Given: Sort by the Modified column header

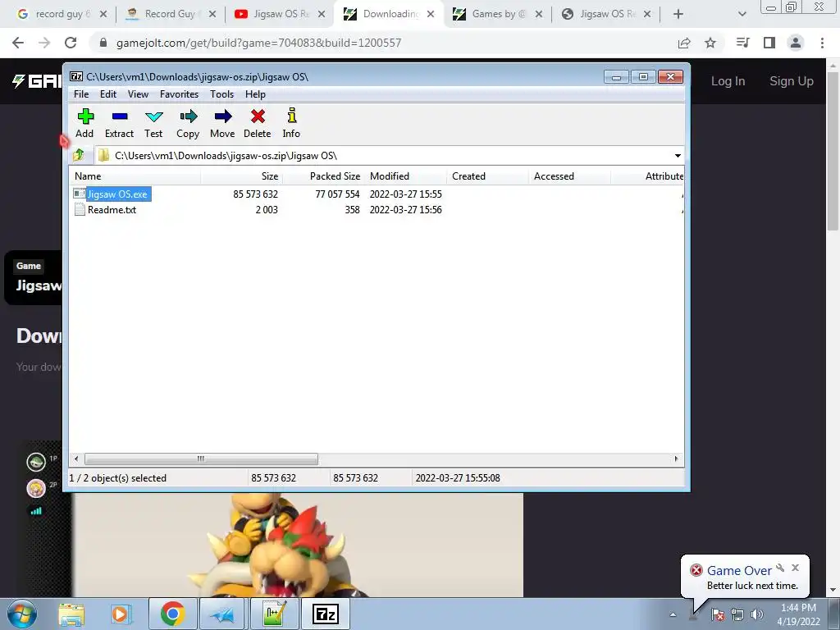Looking at the screenshot, I should (406, 176).
